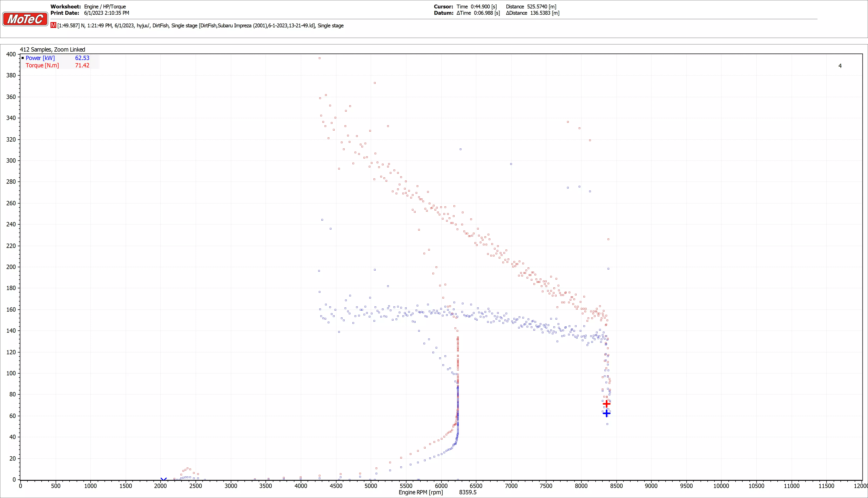
Task: Click the '412 Samples, Zoom Linked' title
Action: 52,50
